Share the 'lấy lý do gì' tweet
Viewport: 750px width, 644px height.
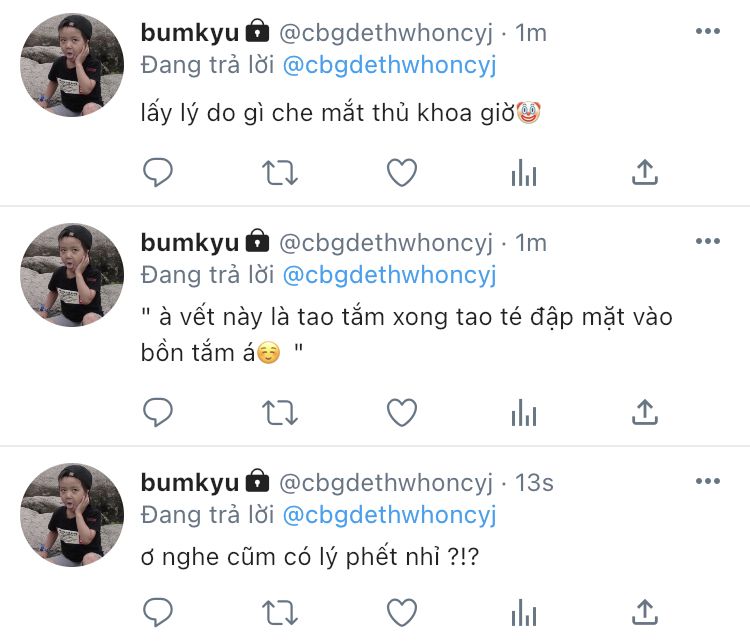[x=645, y=172]
